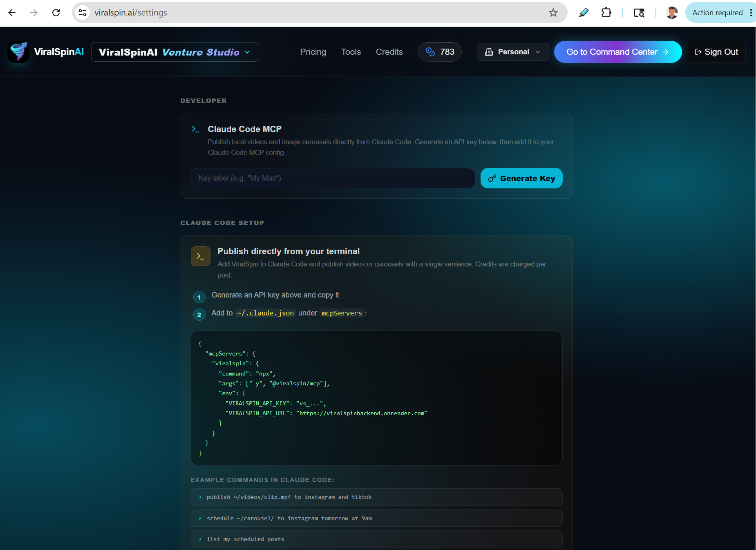Click Publish directly from your terminal heading

[289, 251]
